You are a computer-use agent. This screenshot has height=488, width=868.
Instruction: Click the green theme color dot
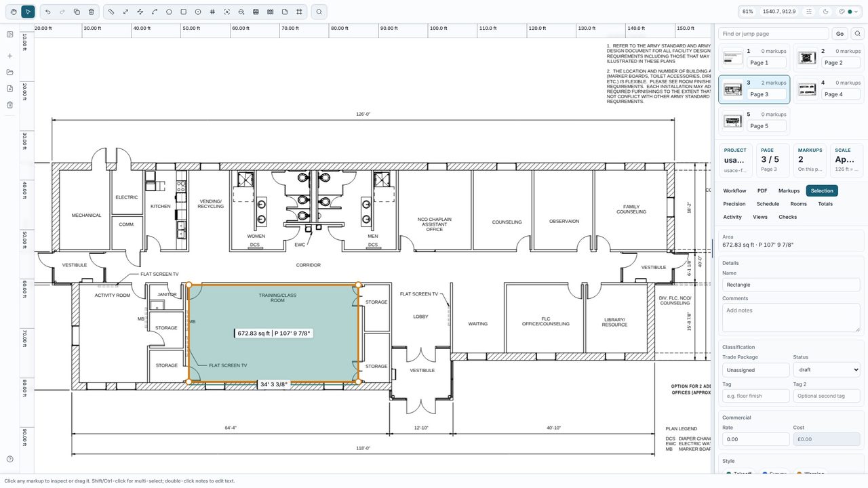[x=850, y=12]
